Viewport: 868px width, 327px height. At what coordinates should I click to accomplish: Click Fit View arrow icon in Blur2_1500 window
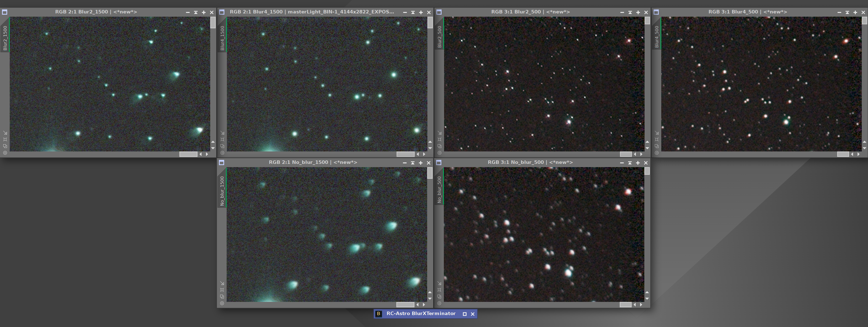5,133
